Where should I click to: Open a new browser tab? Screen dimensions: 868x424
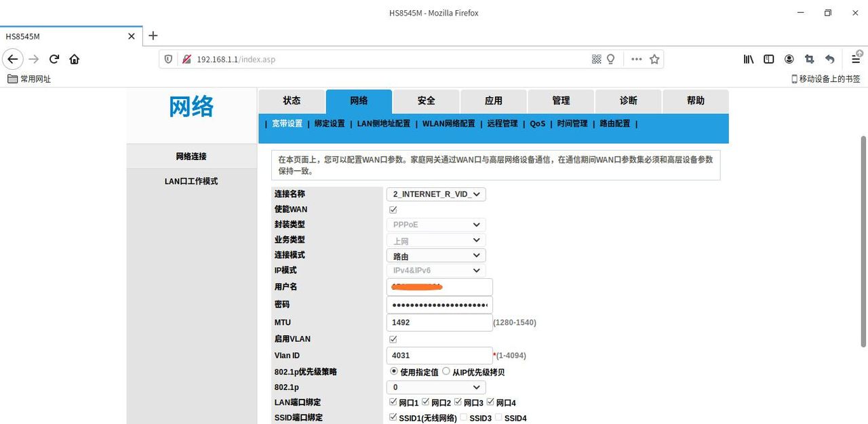point(153,36)
